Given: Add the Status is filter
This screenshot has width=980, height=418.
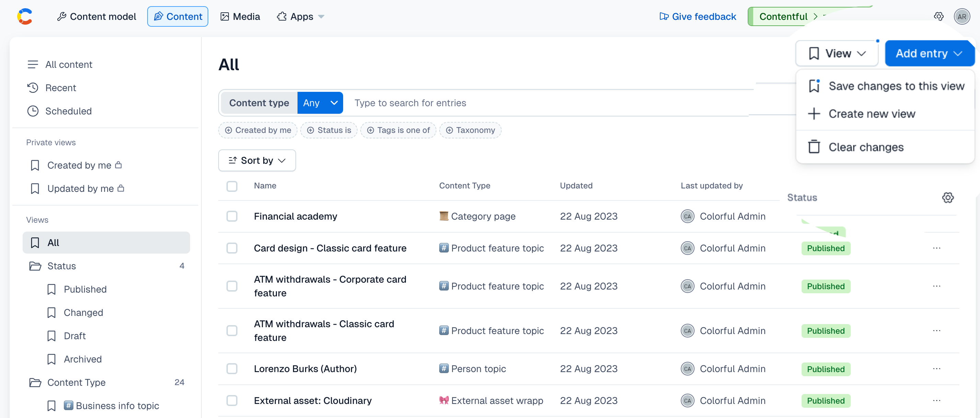Looking at the screenshot, I should pyautogui.click(x=329, y=130).
